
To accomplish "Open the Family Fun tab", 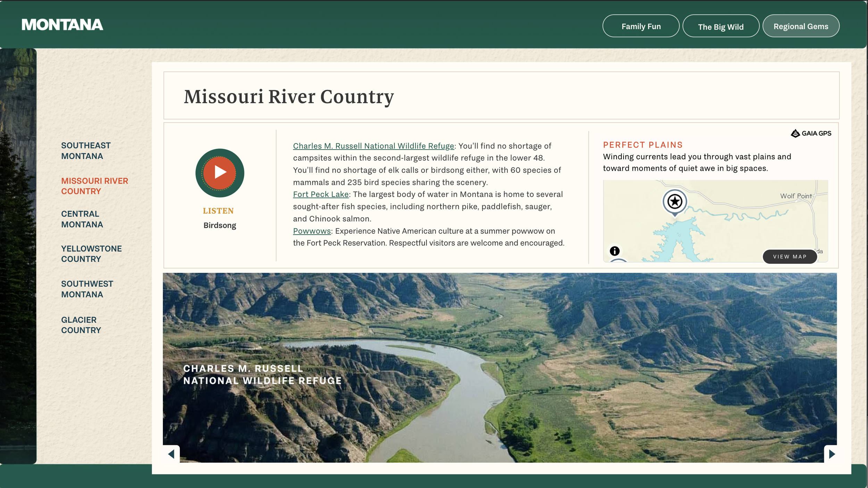I will click(x=641, y=26).
